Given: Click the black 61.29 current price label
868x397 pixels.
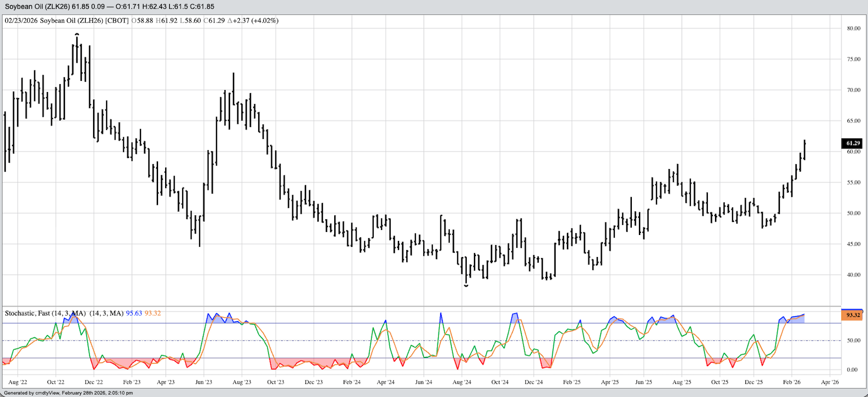Looking at the screenshot, I should point(852,143).
